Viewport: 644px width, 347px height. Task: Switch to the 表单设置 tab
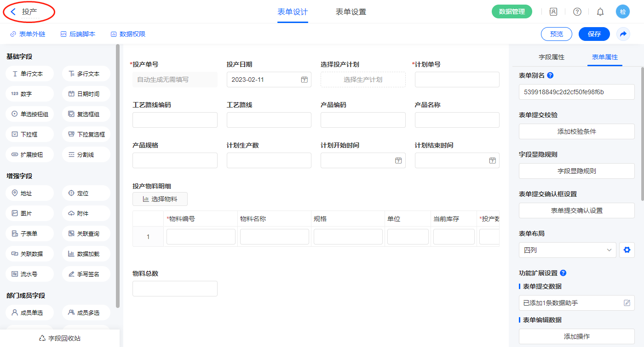pyautogui.click(x=351, y=12)
